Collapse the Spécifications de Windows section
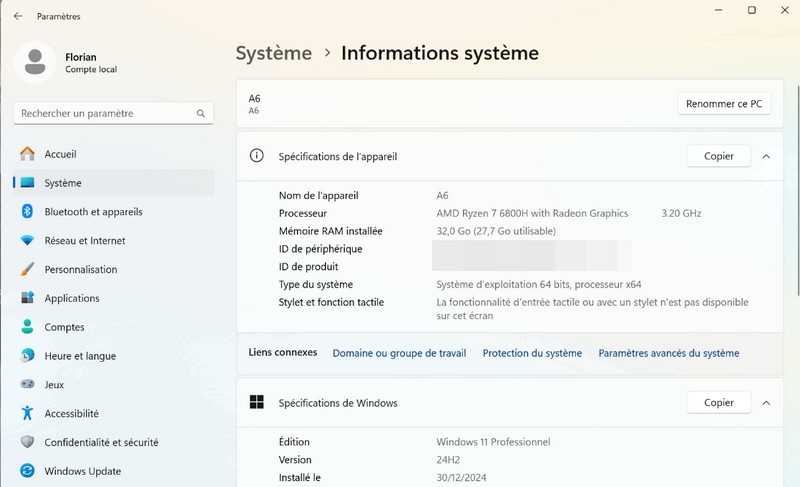 [x=766, y=403]
